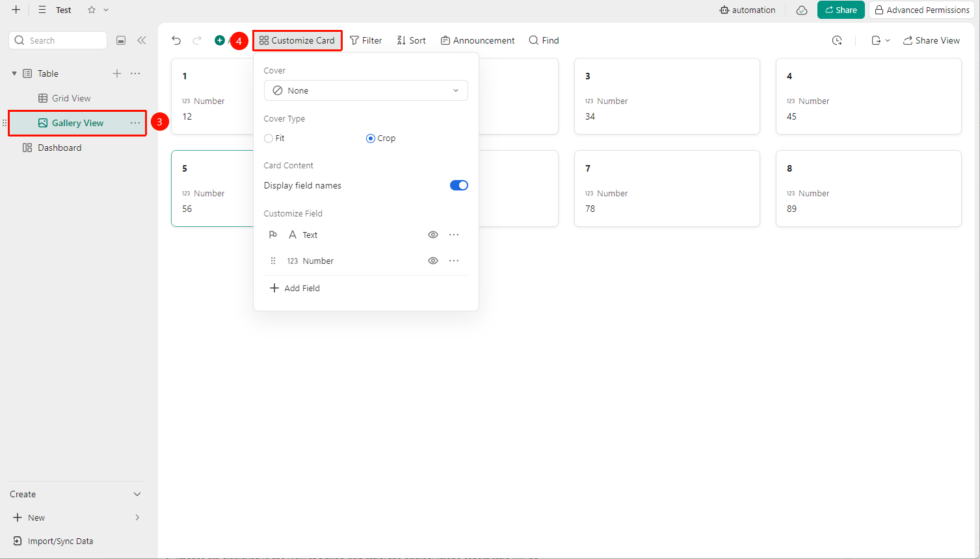The width and height of the screenshot is (980, 559).
Task: Expand the New submenu arrow
Action: click(x=137, y=517)
